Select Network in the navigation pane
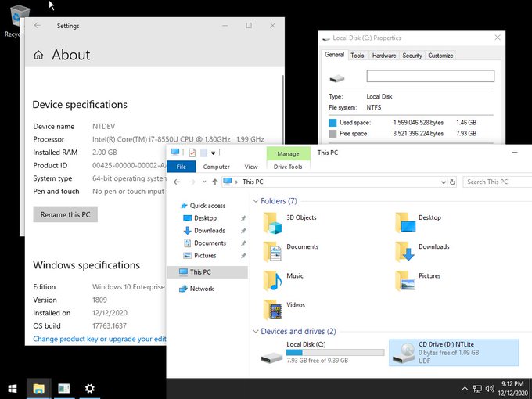The width and height of the screenshot is (532, 399). [x=196, y=289]
